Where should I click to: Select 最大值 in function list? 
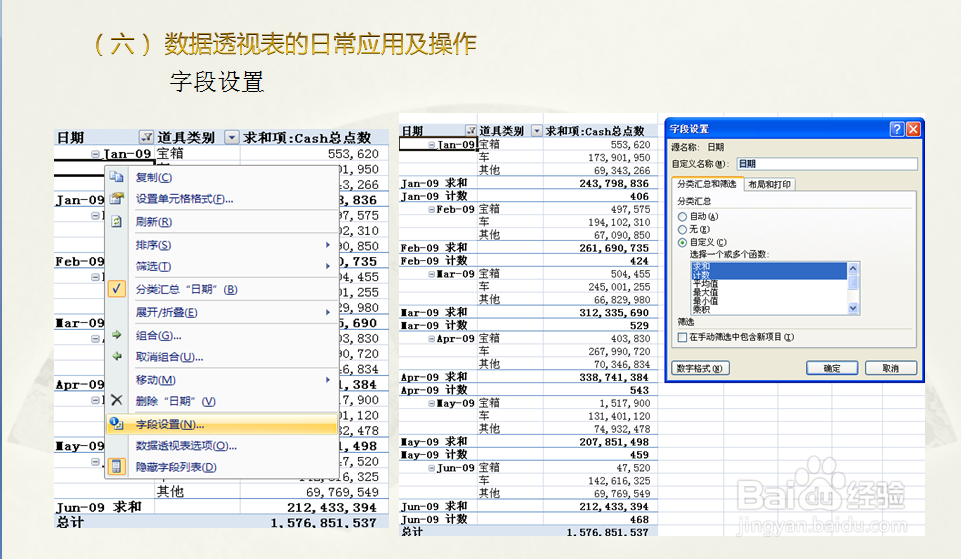tap(769, 292)
